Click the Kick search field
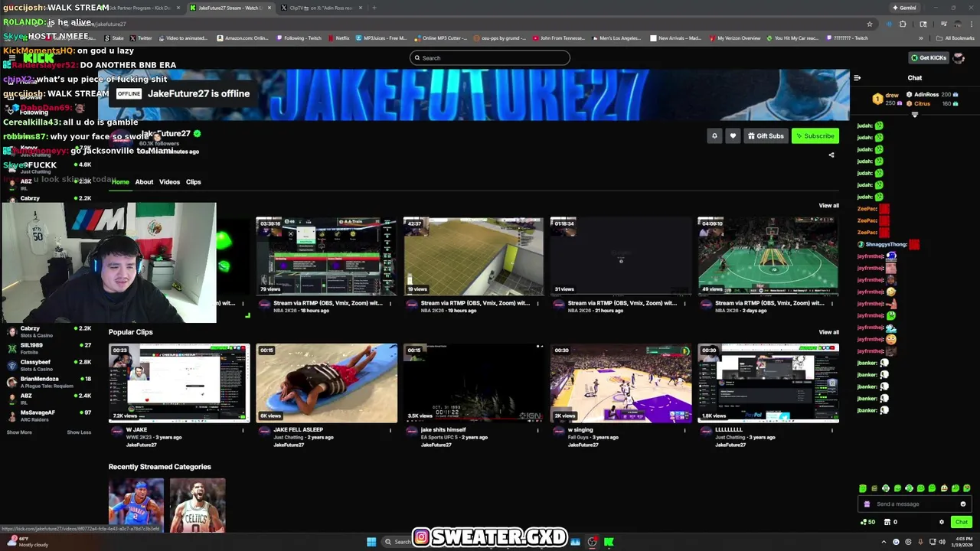Screen dimensions: 980x551 [490, 58]
